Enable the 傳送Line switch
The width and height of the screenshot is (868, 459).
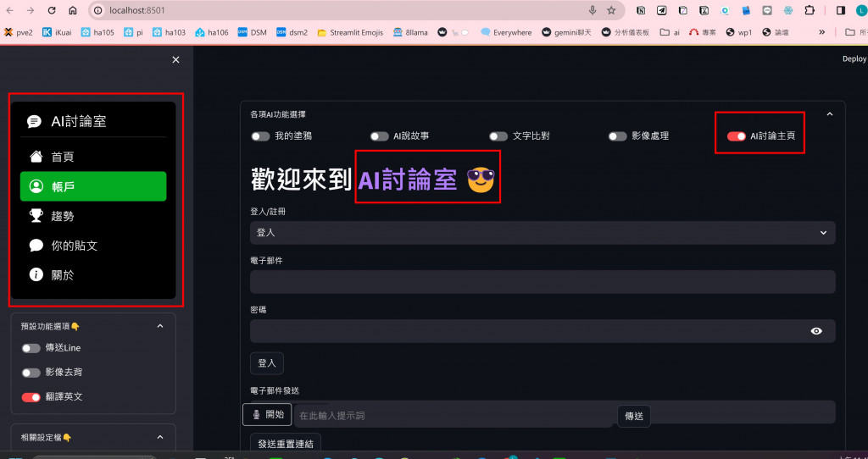[x=31, y=348]
